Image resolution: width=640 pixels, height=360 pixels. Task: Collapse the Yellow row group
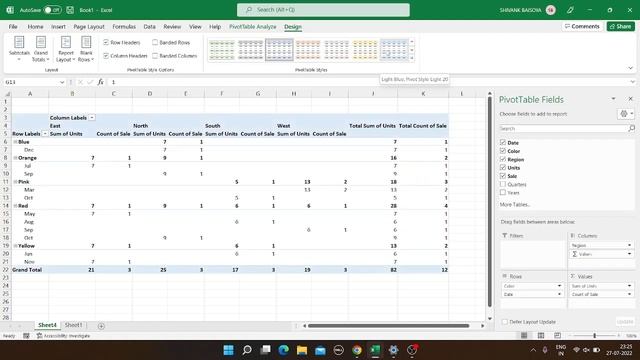16,246
